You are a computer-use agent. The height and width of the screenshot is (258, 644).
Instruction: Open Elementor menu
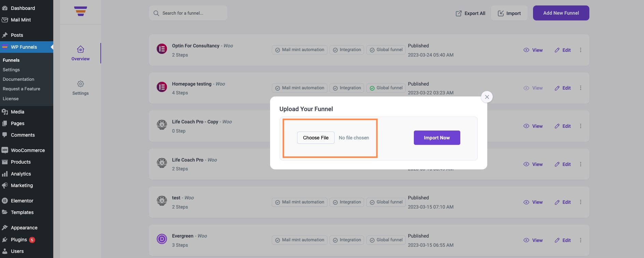26,201
